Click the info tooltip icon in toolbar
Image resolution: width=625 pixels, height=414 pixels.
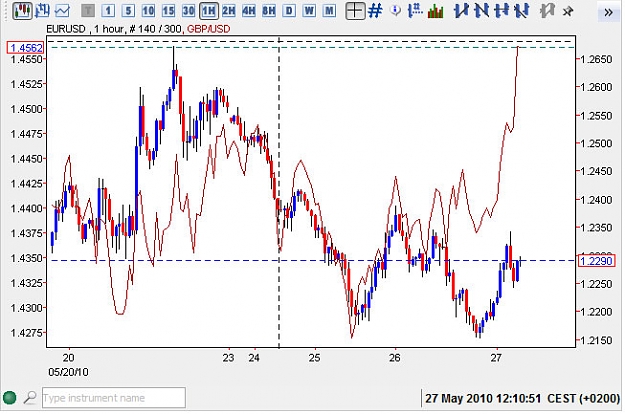(x=395, y=11)
